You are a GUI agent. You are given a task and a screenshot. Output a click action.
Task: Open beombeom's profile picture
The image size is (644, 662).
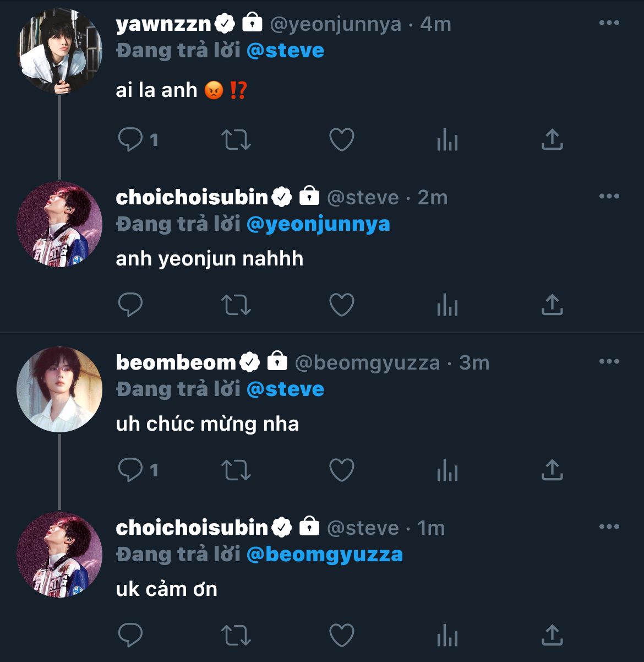[x=59, y=389]
